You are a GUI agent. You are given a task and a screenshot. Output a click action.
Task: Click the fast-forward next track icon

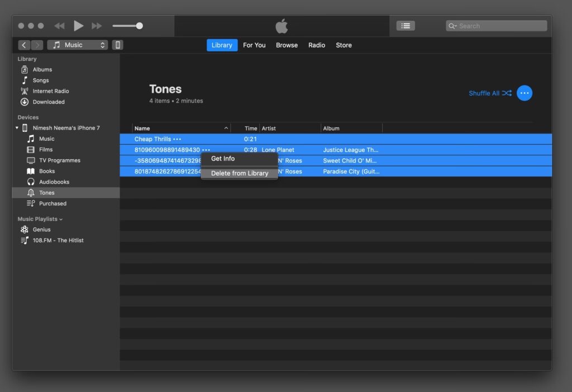coord(97,26)
